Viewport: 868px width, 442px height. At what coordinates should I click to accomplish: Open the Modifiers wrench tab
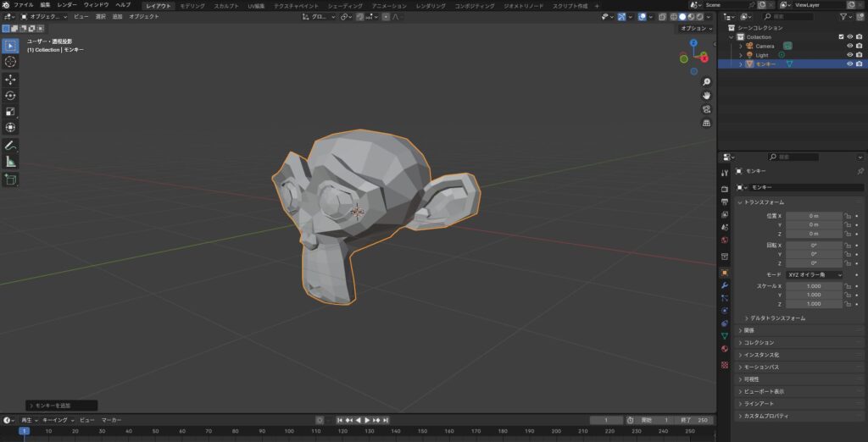coord(725,285)
